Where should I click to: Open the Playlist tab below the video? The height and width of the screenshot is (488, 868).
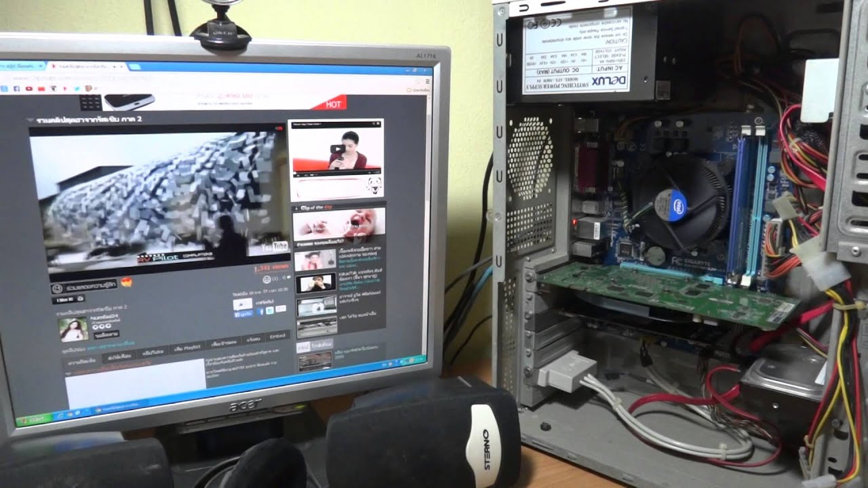pyautogui.click(x=188, y=347)
